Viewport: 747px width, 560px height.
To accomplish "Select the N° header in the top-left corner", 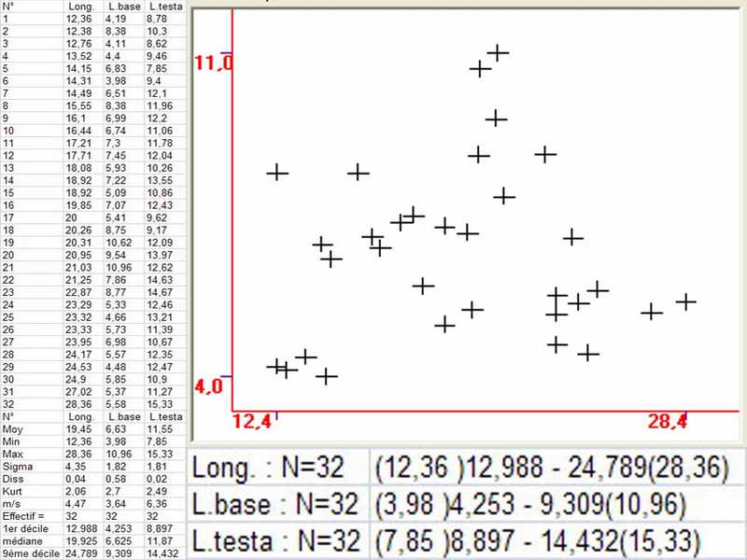I will 9,7.
